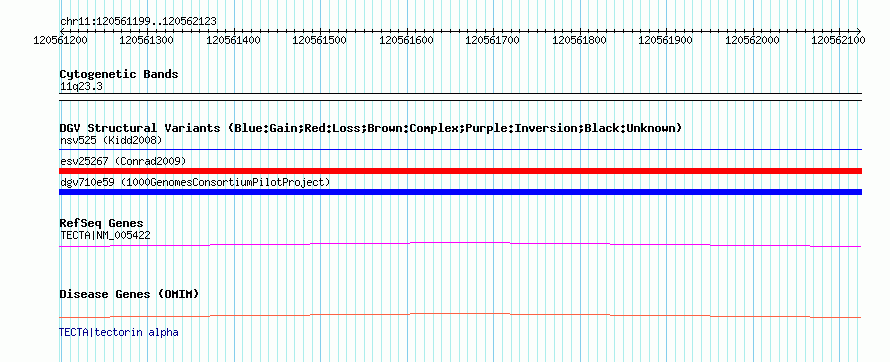This screenshot has width=890, height=362.
Task: Click the orange OMIM disease gene line
Action: 460,315
